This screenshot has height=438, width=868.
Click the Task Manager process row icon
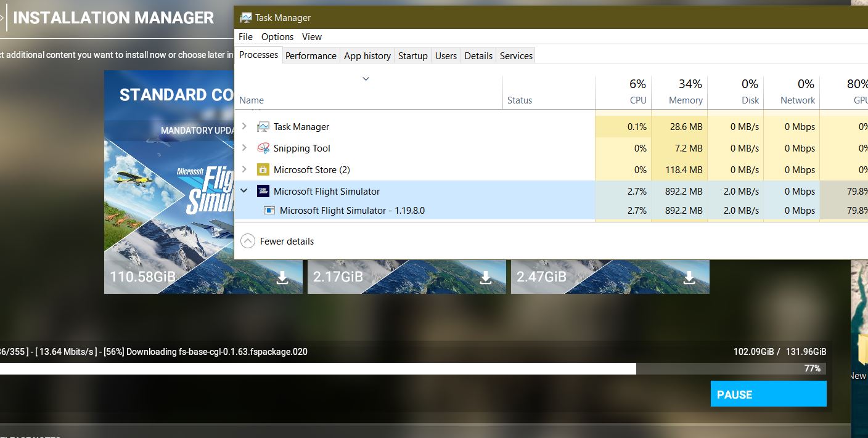tap(263, 127)
